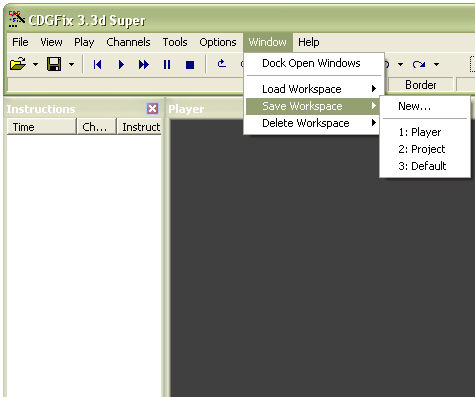Save workspace as 3: Default
Image resolution: width=475 pixels, height=397 pixels.
click(x=425, y=166)
